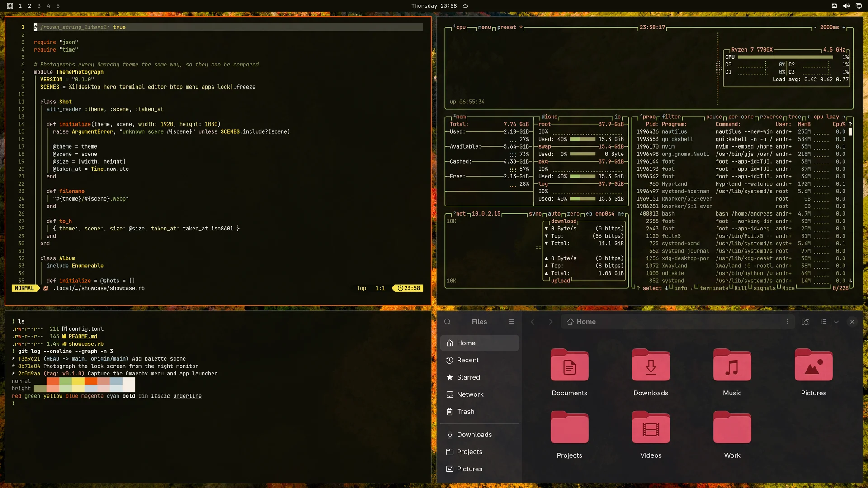Click the monitor icon in the system tray

click(x=859, y=6)
